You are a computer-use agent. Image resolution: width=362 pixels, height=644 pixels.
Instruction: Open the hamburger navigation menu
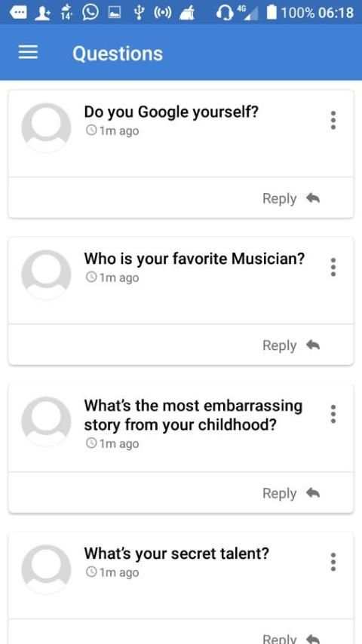pos(28,53)
